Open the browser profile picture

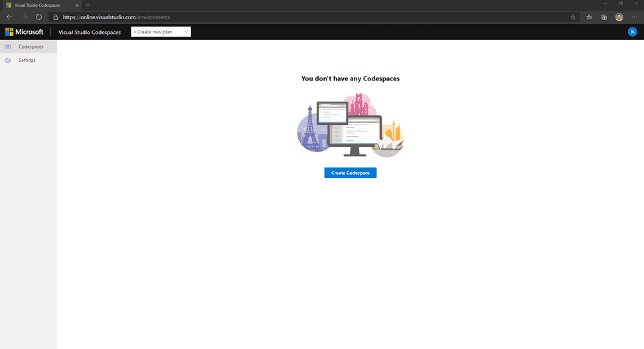[619, 17]
